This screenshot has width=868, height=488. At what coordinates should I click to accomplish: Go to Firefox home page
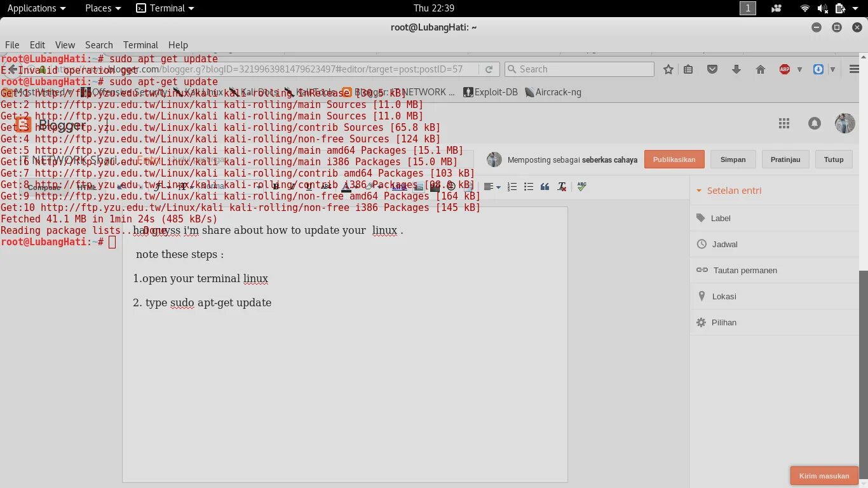click(x=760, y=69)
